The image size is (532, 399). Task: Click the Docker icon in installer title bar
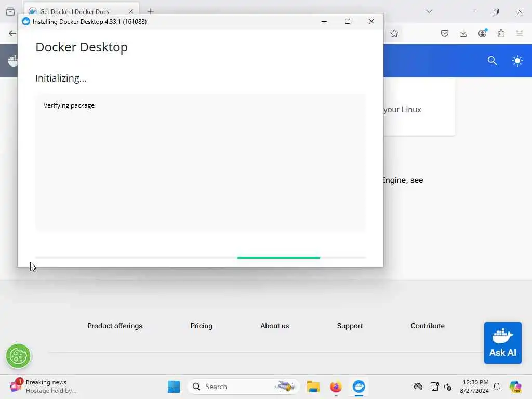[26, 22]
